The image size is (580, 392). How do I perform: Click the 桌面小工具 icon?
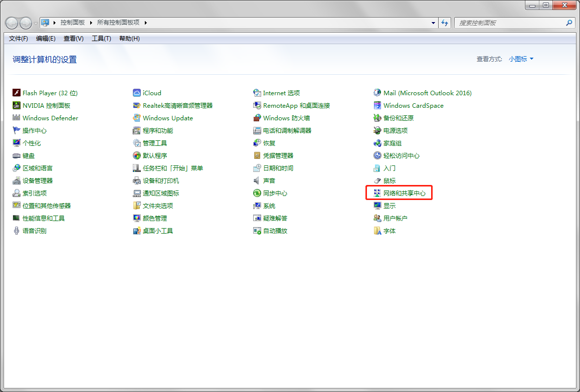(x=137, y=231)
